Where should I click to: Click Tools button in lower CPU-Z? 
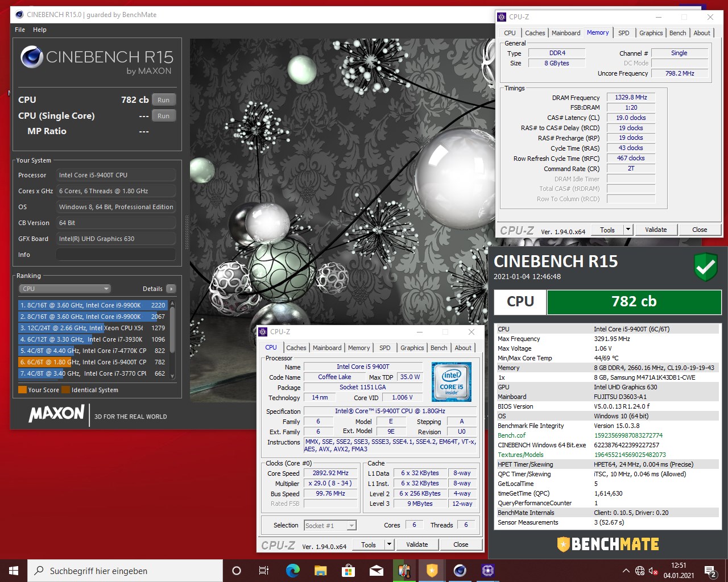point(369,544)
